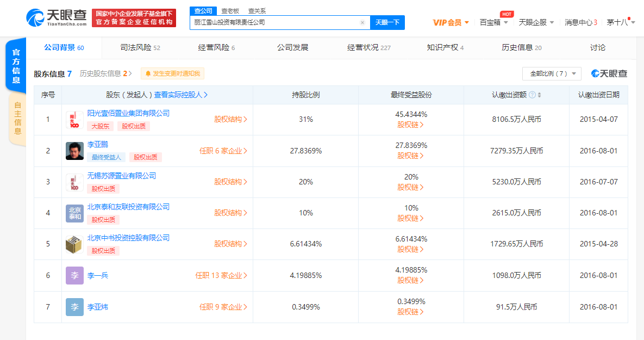Click the 无锡苏源置业 company logo
Image resolution: width=644 pixels, height=340 pixels.
pyautogui.click(x=74, y=182)
